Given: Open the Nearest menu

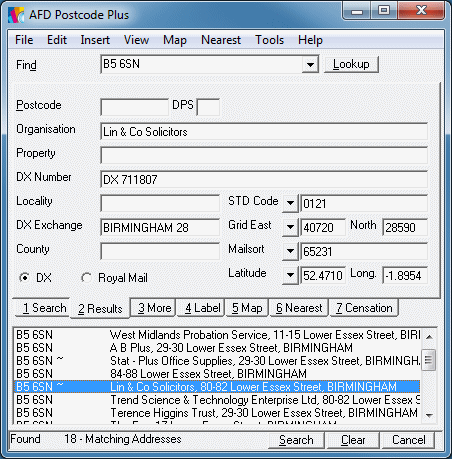Looking at the screenshot, I should tap(221, 40).
